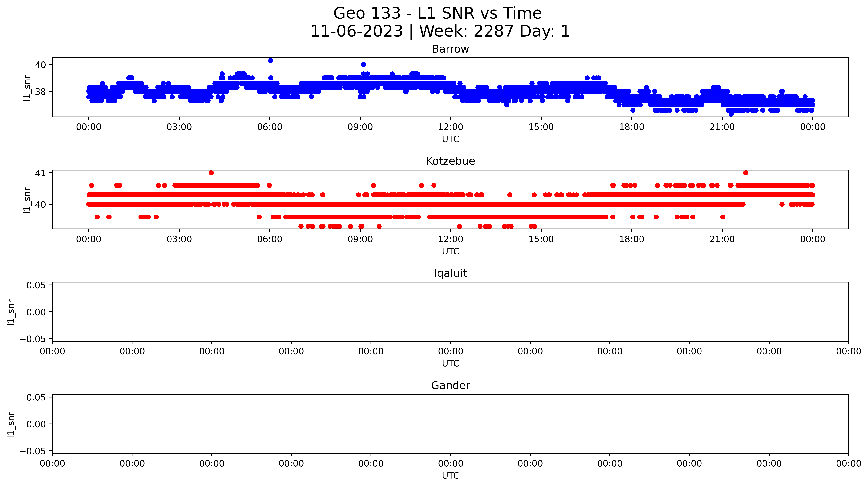The image size is (868, 487).
Task: Click the '41' y-tick in Kotzebue plot
Action: coord(40,173)
